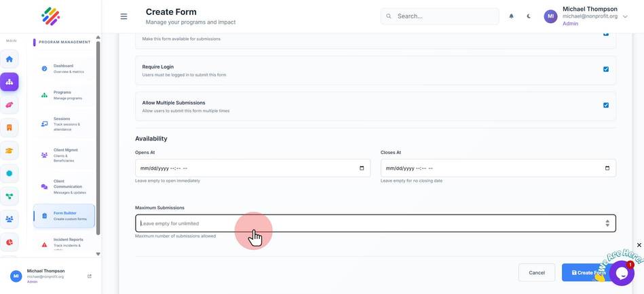Expand the user profile dropdown chevron
The width and height of the screenshot is (644, 294).
coord(625,16)
